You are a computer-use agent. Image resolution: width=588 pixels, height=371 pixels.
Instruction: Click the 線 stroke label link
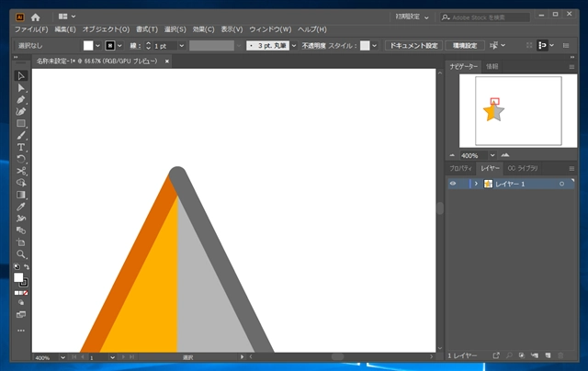(x=135, y=46)
